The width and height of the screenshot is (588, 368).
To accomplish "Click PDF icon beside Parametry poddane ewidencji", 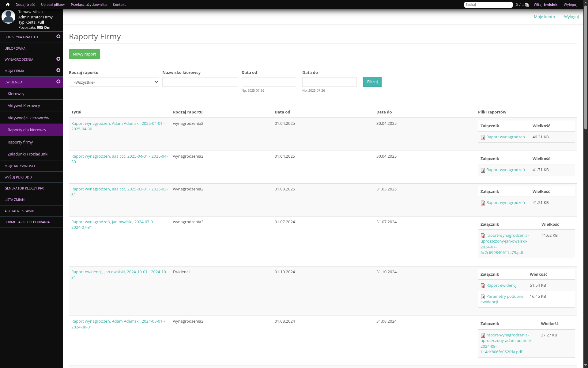I will [483, 297].
